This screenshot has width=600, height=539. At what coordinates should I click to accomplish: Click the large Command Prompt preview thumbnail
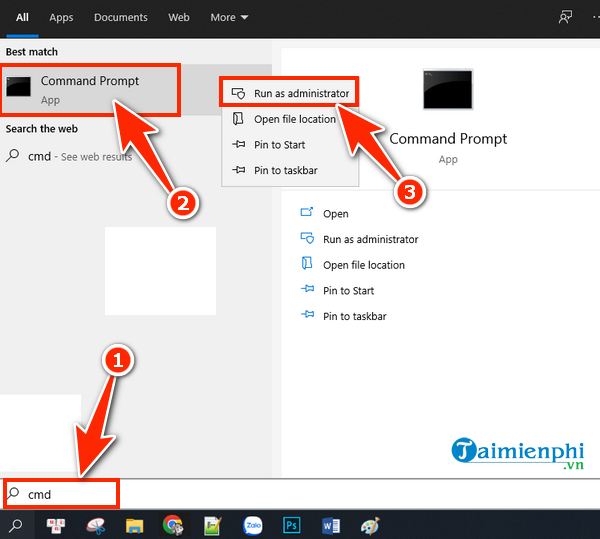click(448, 89)
